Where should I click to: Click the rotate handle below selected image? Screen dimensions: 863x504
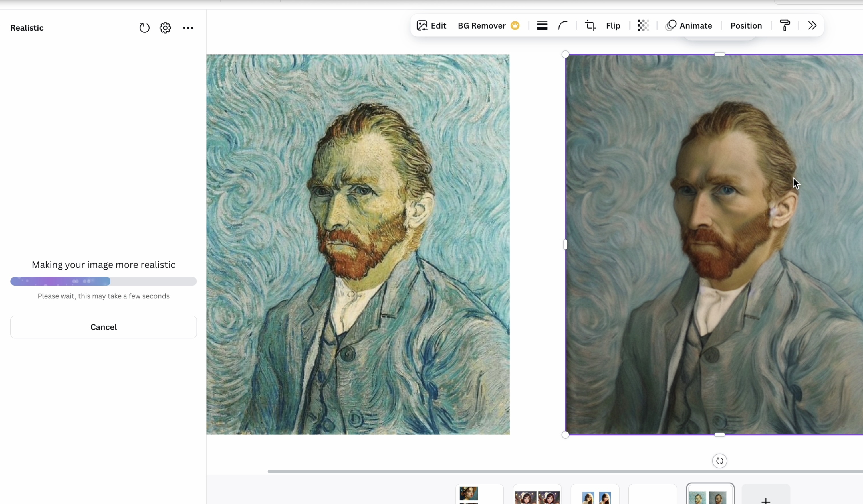pos(719,461)
